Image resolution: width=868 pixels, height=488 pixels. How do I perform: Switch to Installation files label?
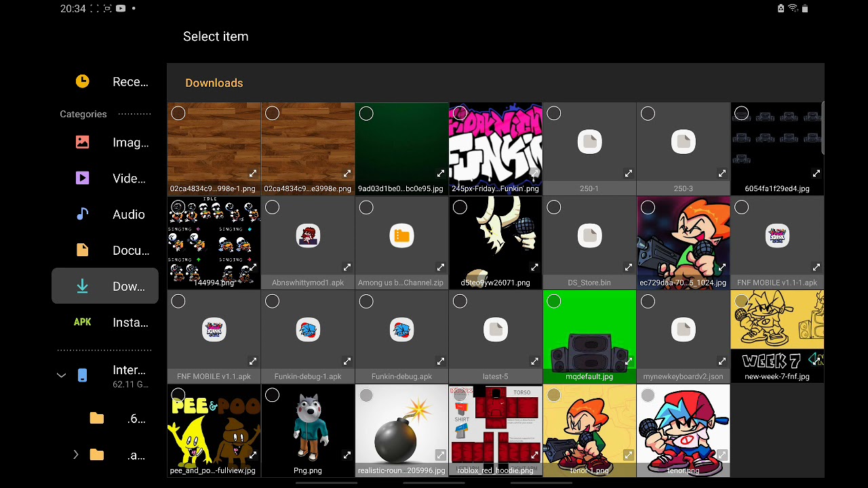pos(130,322)
